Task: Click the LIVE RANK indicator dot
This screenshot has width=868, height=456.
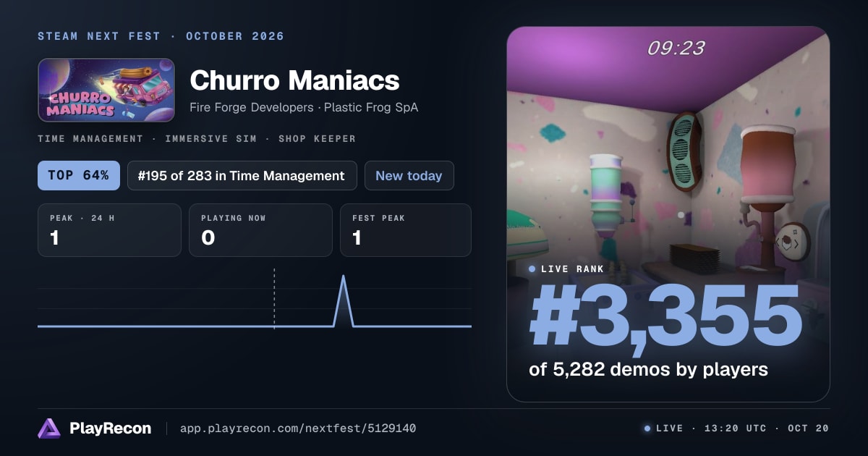Action: pos(532,269)
